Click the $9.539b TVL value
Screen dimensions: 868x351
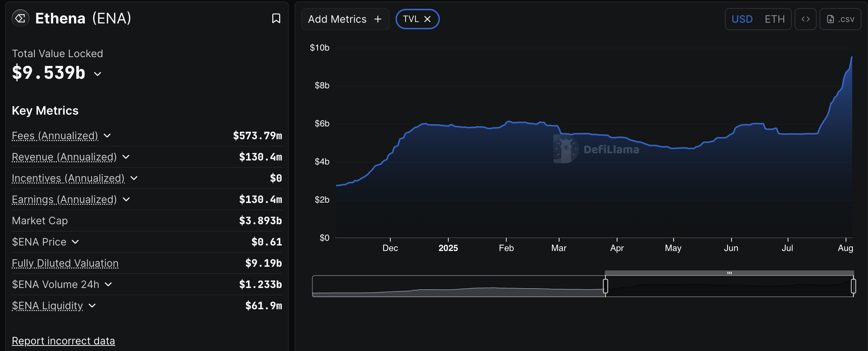click(x=49, y=72)
